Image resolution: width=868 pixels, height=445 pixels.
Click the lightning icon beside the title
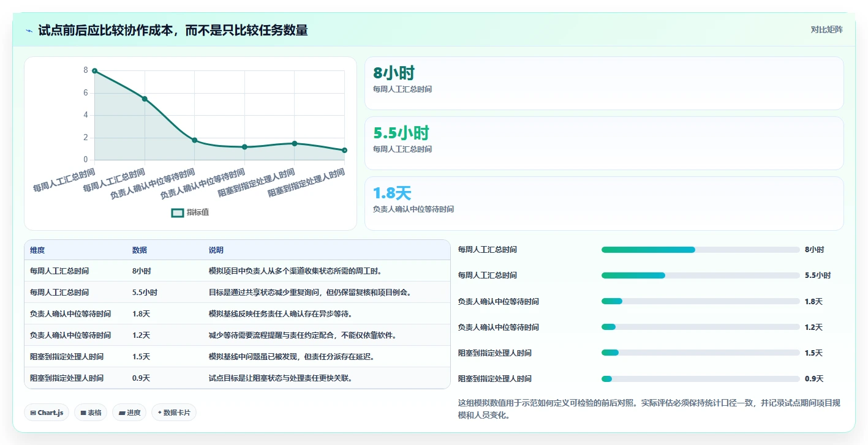point(29,31)
